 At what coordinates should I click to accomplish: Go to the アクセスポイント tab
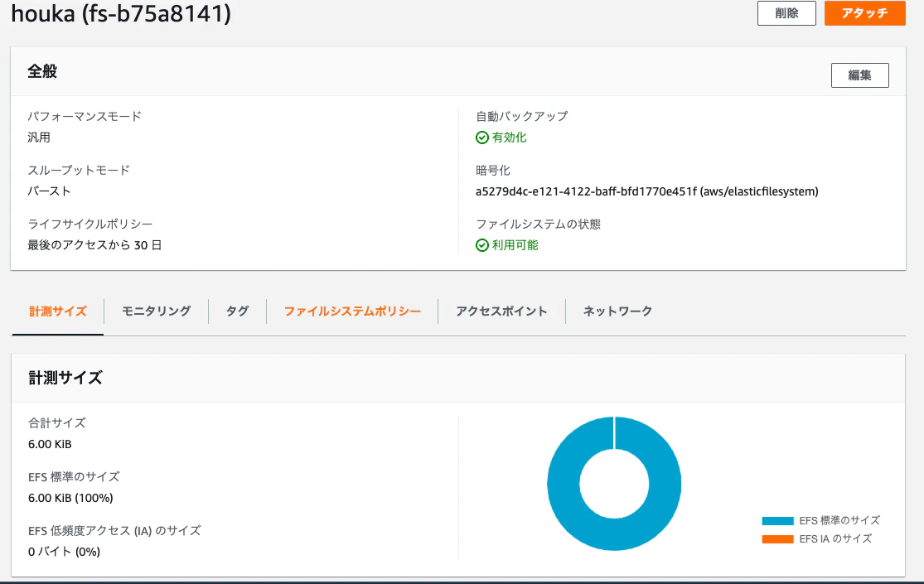(501, 311)
